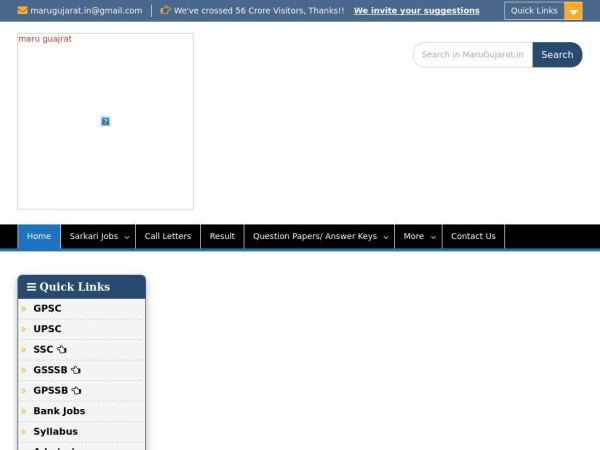Image resolution: width=600 pixels, height=450 pixels.
Task: Click the broken image placeholder icon
Action: click(105, 121)
